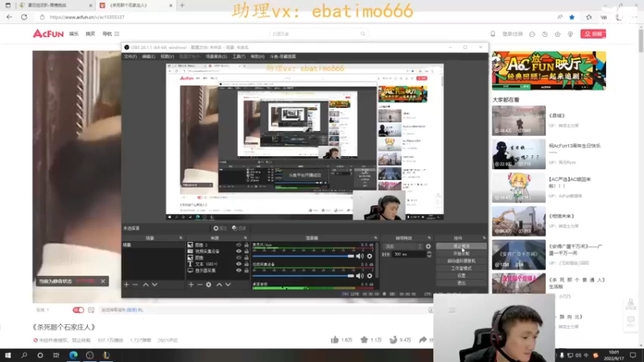Image resolution: width=644 pixels, height=362 pixels.
Task: Click the AcFun favorite star under video
Action: (365, 339)
